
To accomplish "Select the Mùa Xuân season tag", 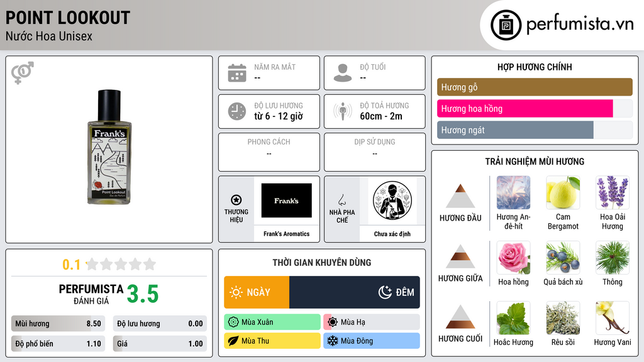I will pyautogui.click(x=272, y=322).
